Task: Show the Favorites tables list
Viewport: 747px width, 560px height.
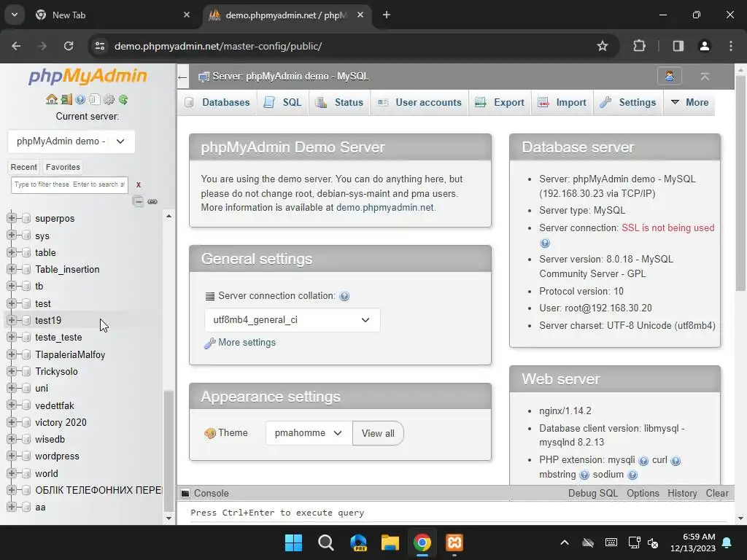Action: coord(63,167)
